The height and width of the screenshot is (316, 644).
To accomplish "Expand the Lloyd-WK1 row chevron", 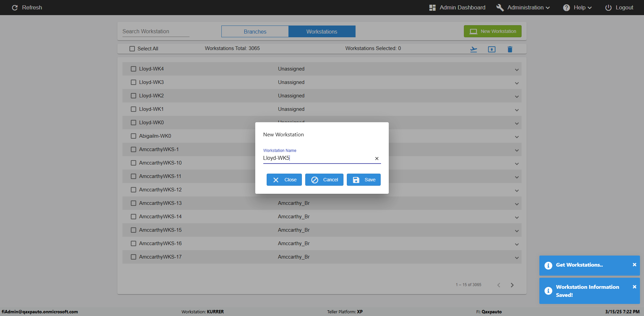I will 517,110.
